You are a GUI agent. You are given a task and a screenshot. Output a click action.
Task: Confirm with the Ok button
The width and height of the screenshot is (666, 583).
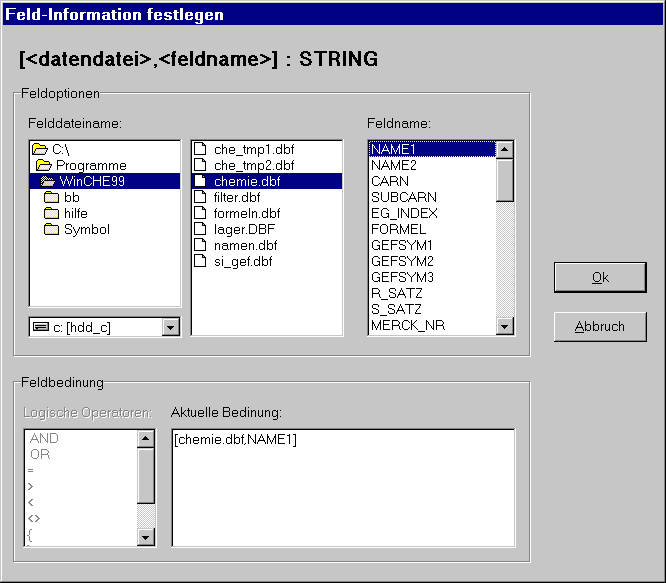[x=600, y=278]
